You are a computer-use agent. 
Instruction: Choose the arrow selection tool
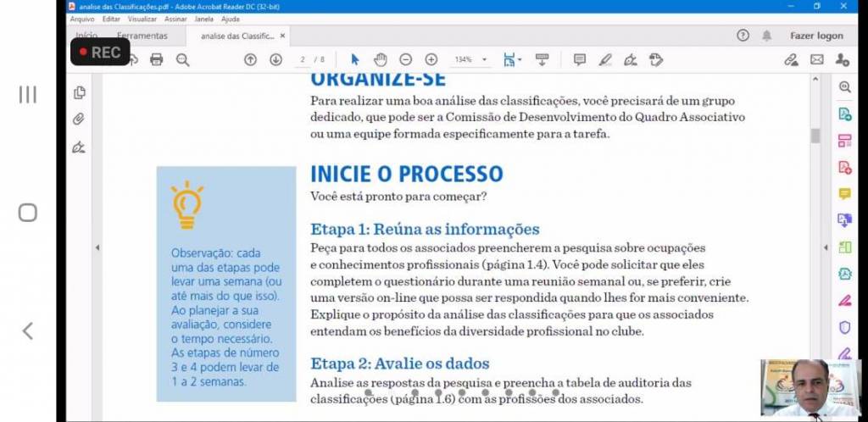355,59
